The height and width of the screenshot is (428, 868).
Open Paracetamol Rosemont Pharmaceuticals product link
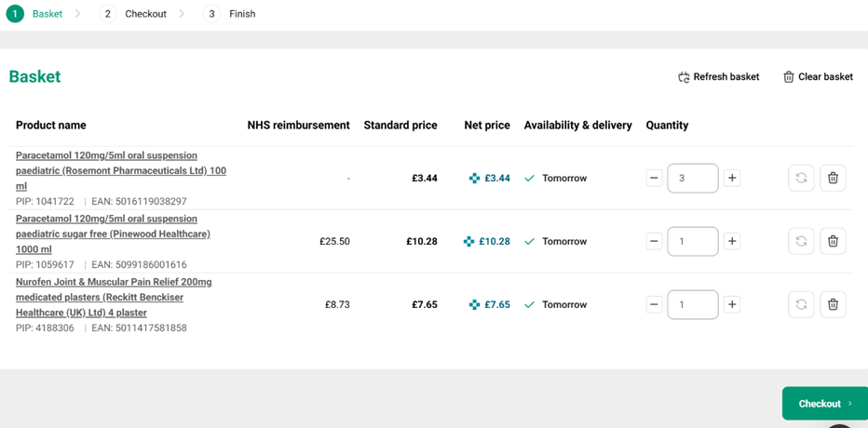pyautogui.click(x=120, y=170)
